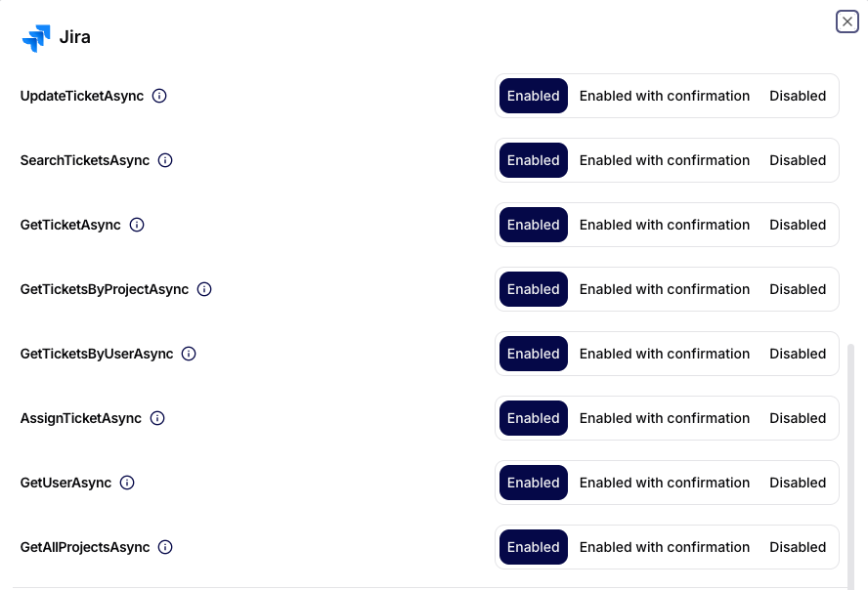Disable GetTicketAsync
Image resolution: width=868 pixels, height=590 pixels.
point(798,225)
